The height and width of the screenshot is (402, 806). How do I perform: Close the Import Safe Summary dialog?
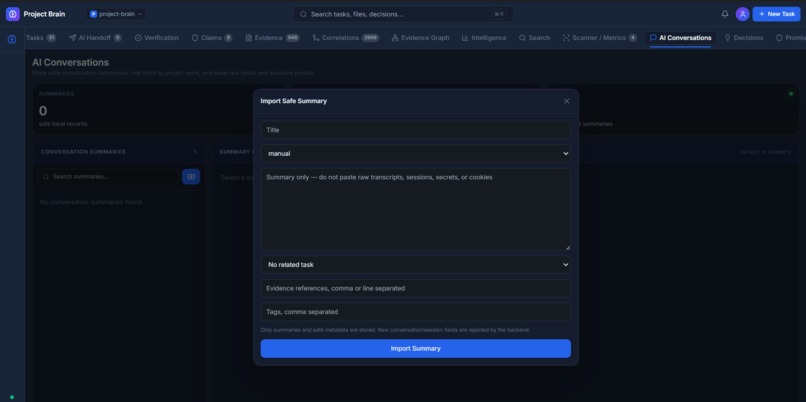[x=566, y=101]
